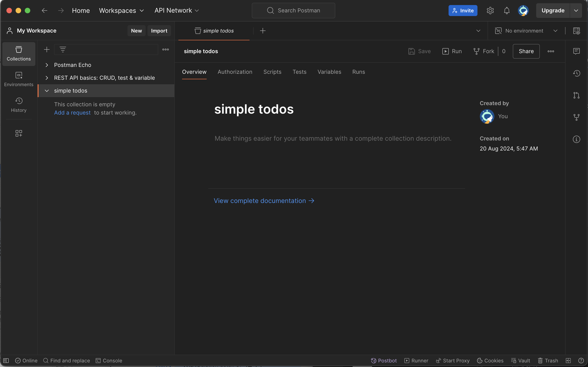The width and height of the screenshot is (588, 367).
Task: Switch to the Variables tab
Action: tap(329, 72)
